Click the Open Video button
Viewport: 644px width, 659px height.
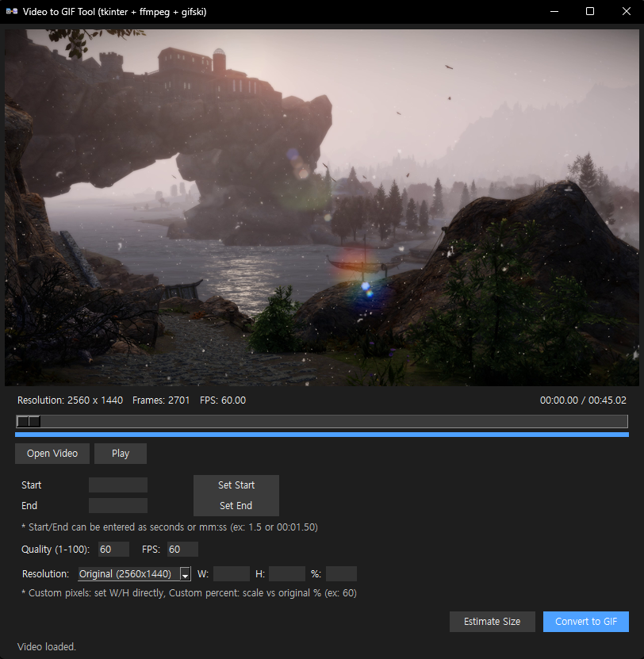tap(52, 454)
